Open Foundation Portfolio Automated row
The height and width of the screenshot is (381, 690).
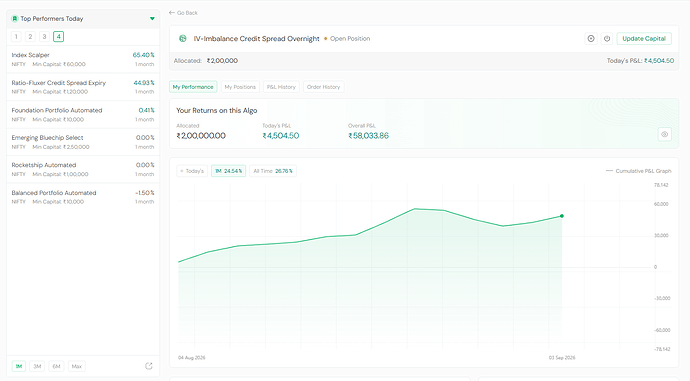83,115
